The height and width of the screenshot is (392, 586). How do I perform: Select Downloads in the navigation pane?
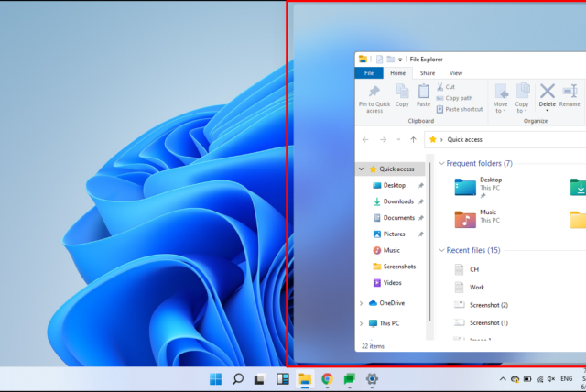pos(398,201)
